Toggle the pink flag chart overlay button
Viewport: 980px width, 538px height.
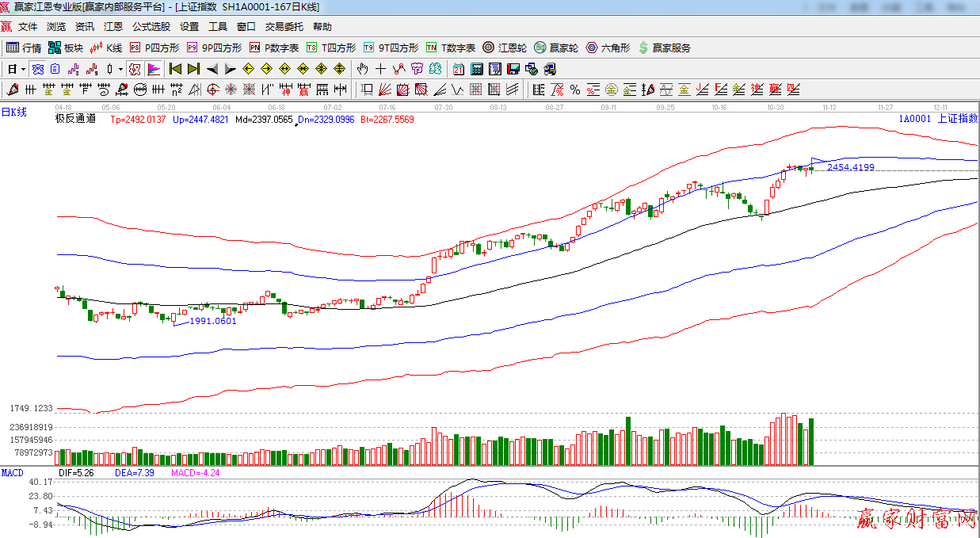(153, 69)
